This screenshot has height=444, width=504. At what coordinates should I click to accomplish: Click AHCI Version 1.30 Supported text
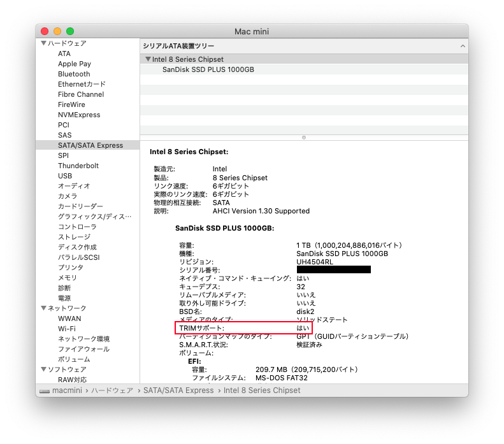261,211
